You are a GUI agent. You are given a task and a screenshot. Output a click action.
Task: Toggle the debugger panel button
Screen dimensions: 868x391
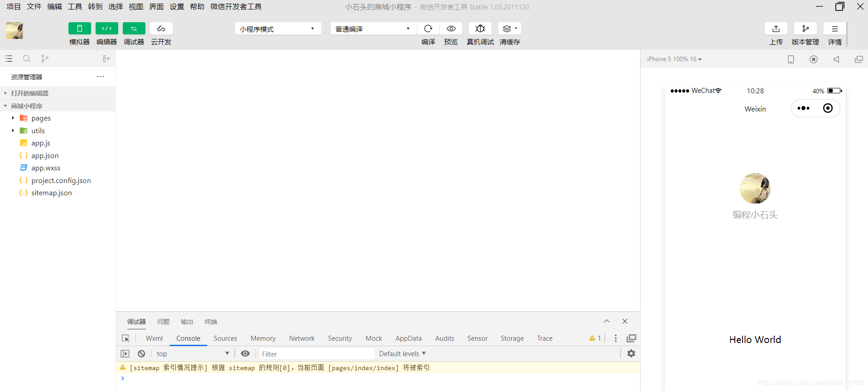tap(134, 29)
